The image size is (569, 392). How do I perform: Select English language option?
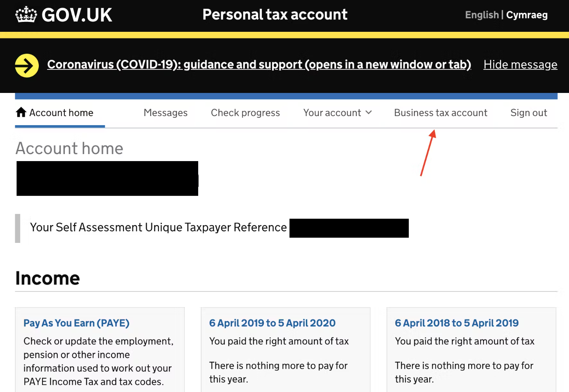click(x=482, y=15)
